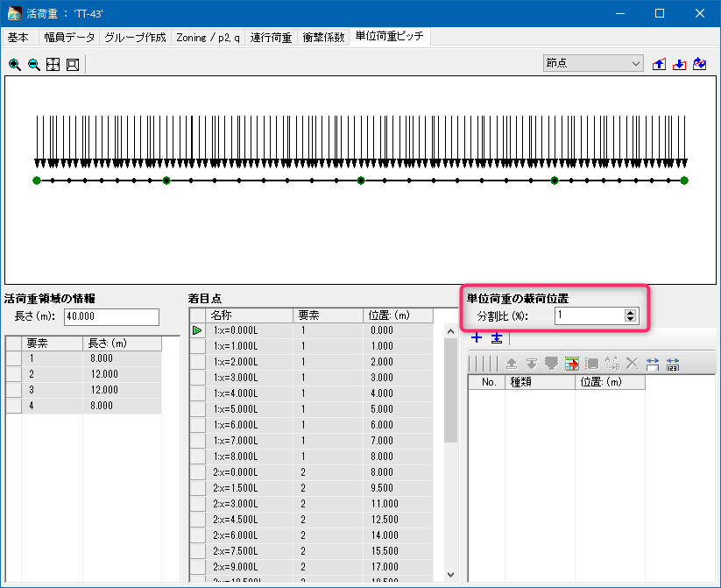Click the blue arrow-to-line insert icon
This screenshot has height=588, width=721.
pos(497,337)
